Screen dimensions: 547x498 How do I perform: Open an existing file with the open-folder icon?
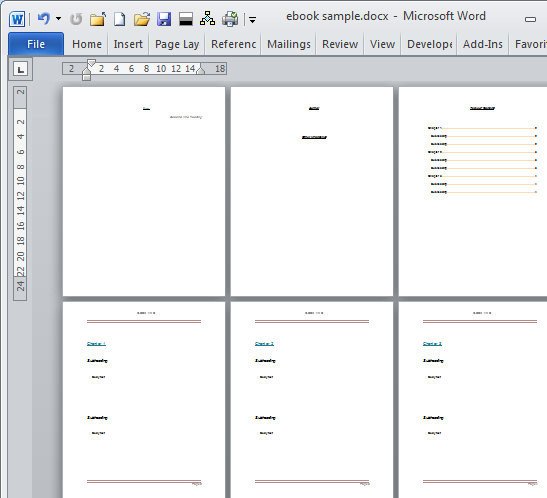point(142,19)
